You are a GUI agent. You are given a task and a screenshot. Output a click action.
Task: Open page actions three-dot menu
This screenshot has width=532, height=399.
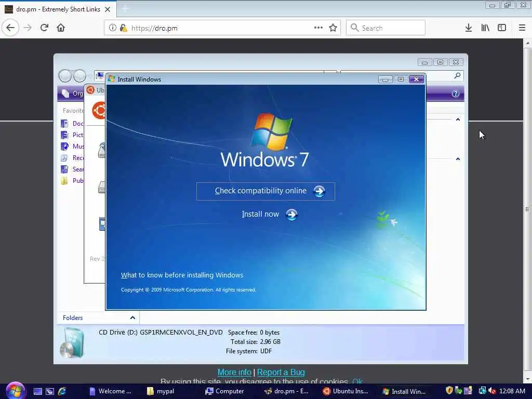point(318,28)
